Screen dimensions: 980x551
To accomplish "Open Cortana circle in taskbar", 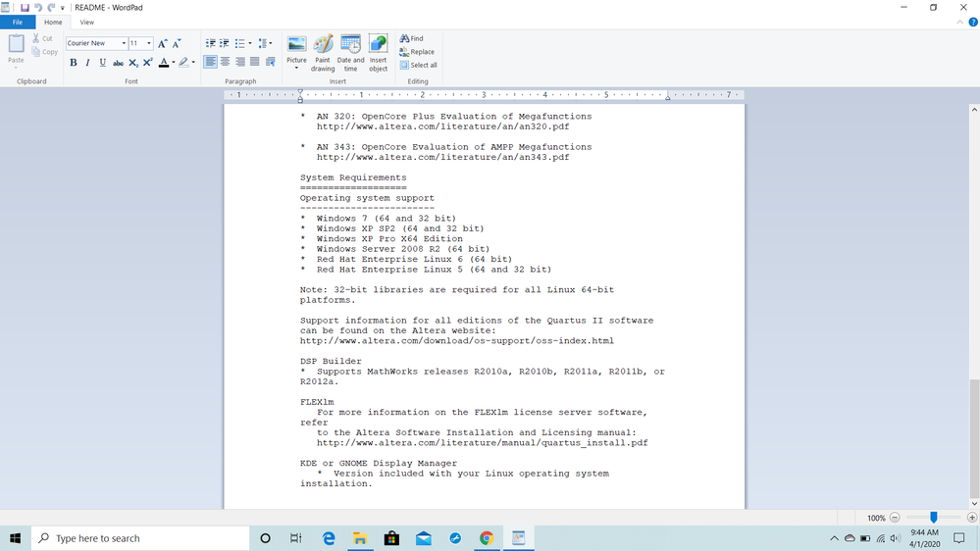I will point(265,538).
